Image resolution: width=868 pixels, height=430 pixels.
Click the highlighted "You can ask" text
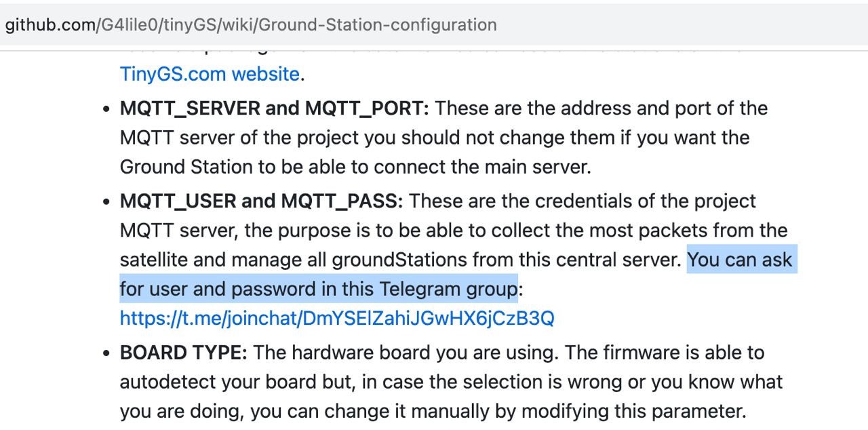click(739, 260)
